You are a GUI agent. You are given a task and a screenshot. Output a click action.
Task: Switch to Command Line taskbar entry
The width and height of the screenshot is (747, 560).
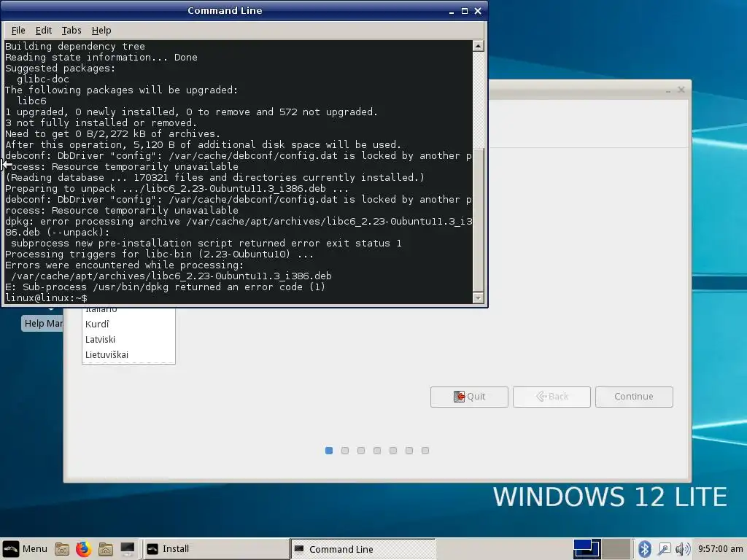(x=363, y=549)
